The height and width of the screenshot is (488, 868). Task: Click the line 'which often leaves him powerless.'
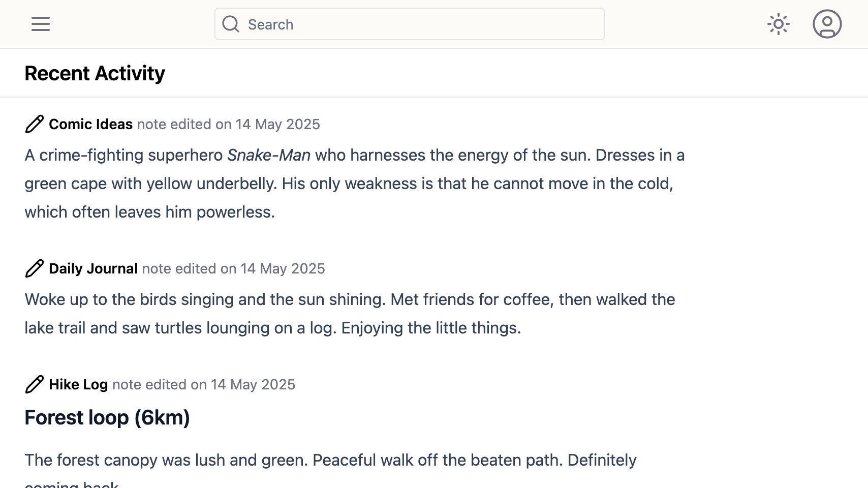(x=149, y=212)
